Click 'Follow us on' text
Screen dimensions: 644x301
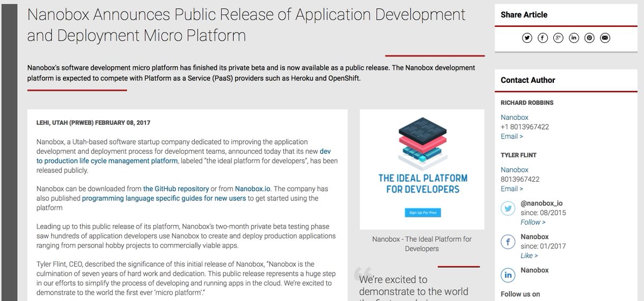(x=521, y=295)
